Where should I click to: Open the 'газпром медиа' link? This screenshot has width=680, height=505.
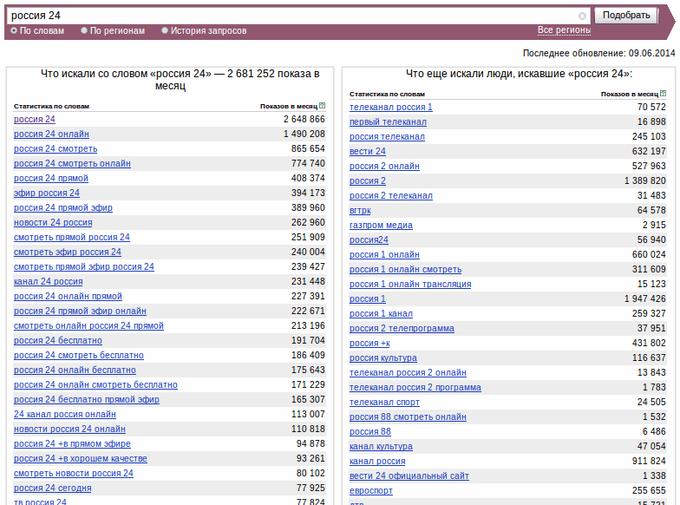pyautogui.click(x=381, y=225)
